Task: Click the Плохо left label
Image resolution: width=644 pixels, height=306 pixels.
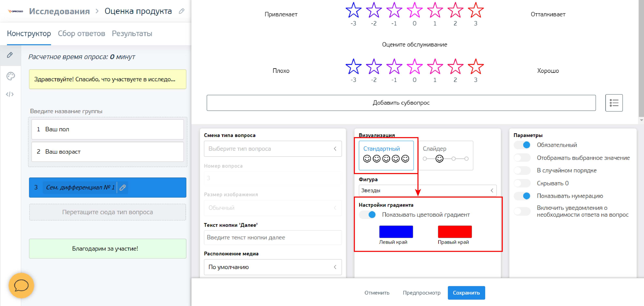Action: (281, 71)
